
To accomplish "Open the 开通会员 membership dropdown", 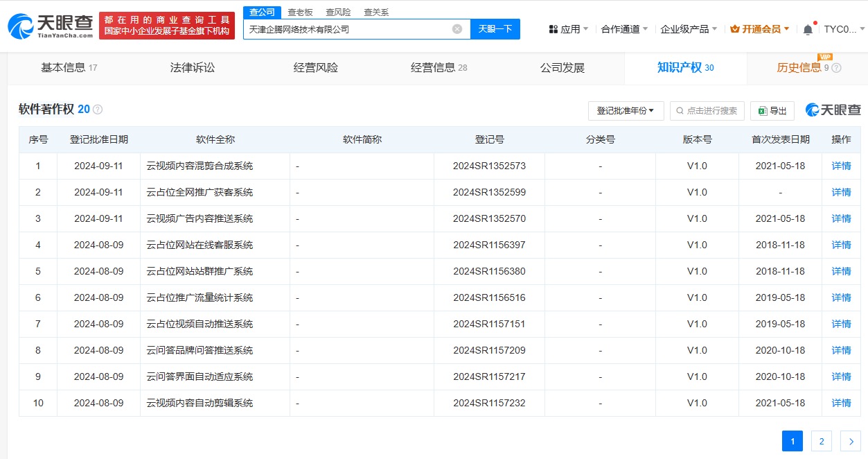I will click(x=760, y=29).
